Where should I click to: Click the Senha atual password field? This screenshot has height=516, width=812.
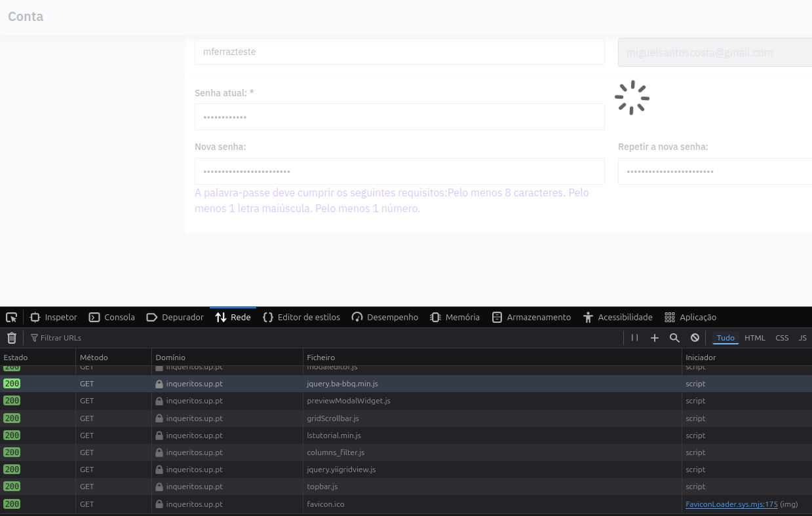(x=399, y=117)
